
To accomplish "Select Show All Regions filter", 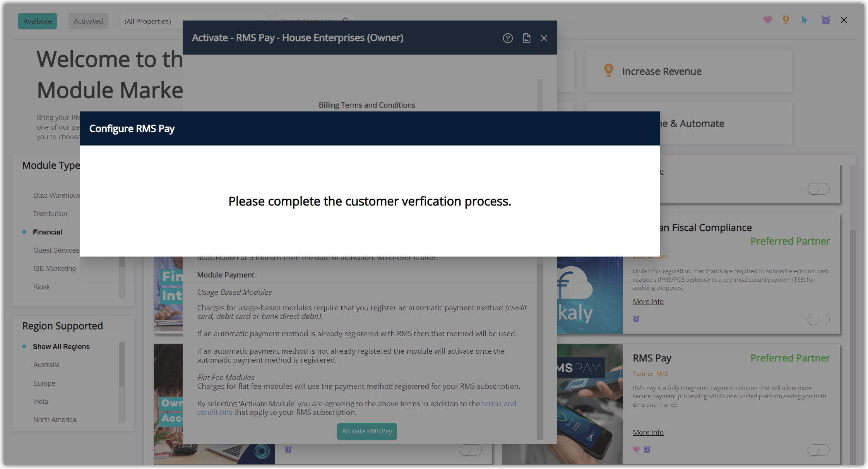I will [61, 347].
